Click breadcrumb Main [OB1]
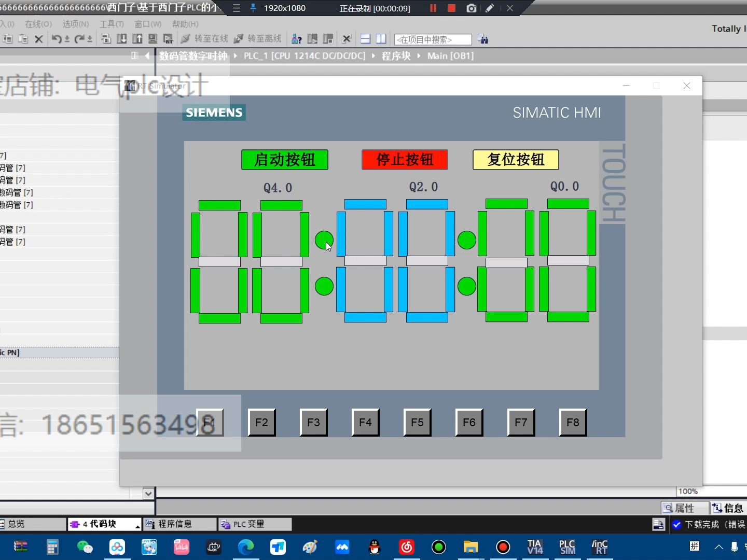Viewport: 747px width, 560px height. 450,56
